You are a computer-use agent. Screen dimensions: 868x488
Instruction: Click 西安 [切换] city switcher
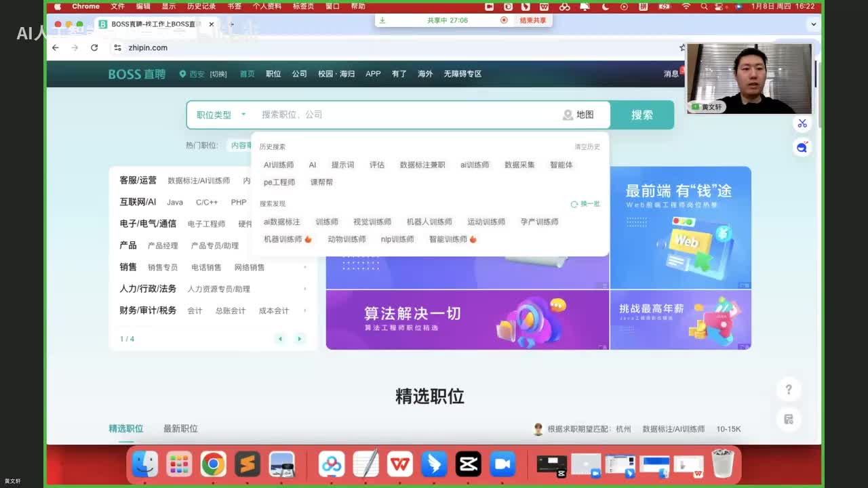203,74
